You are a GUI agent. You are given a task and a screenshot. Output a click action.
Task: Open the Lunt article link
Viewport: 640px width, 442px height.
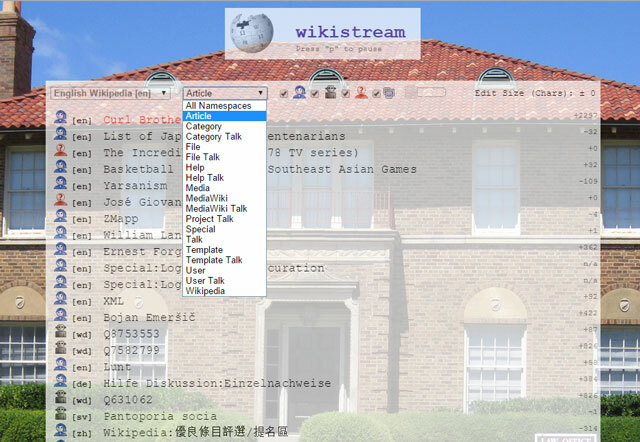click(x=117, y=367)
